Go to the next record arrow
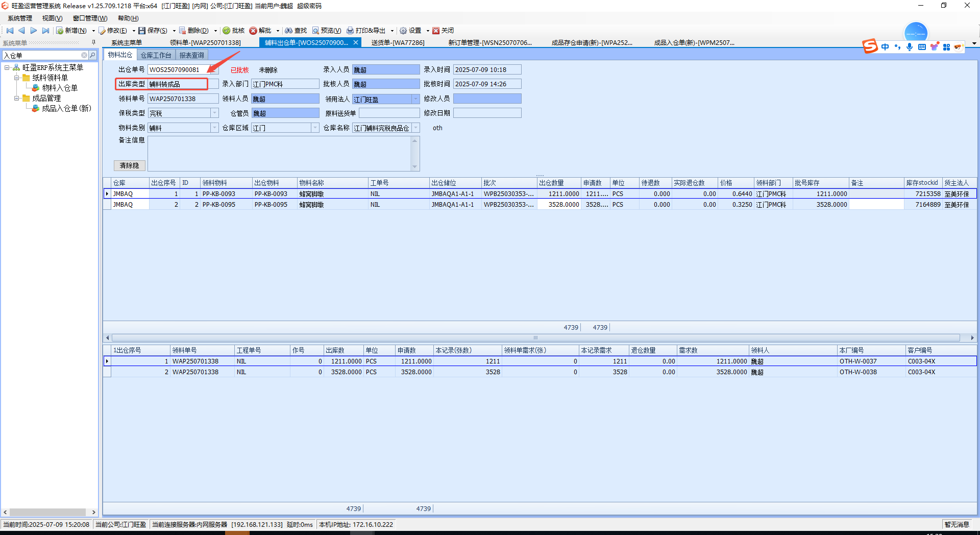 click(x=34, y=31)
